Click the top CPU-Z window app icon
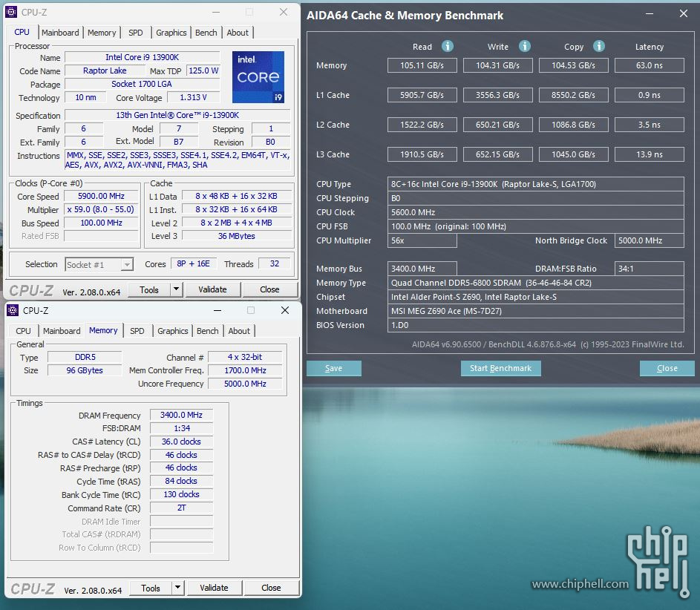 (11, 12)
